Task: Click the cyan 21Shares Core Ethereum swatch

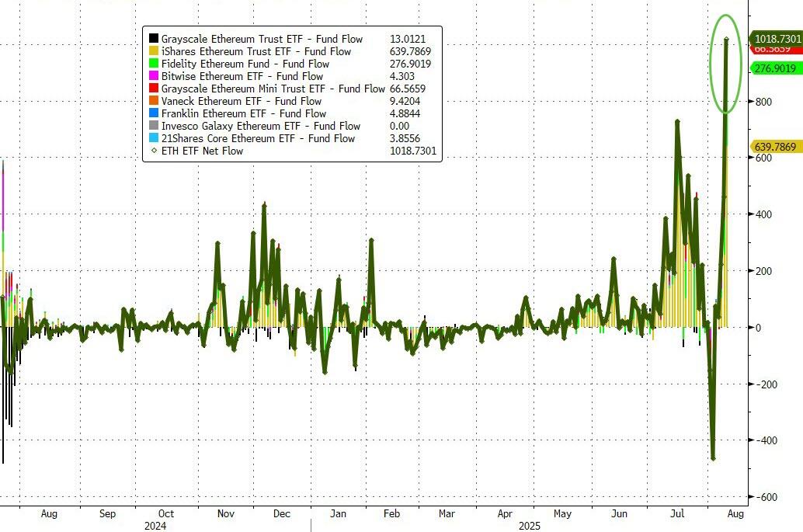Action: 154,137
